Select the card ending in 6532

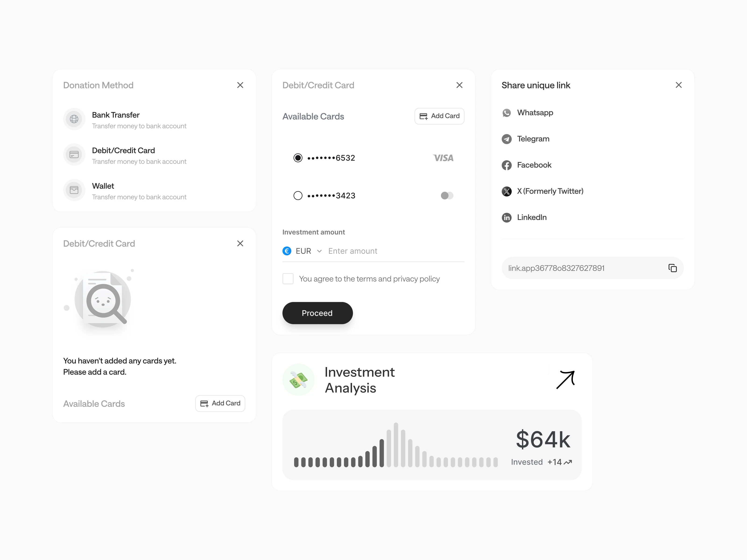298,158
